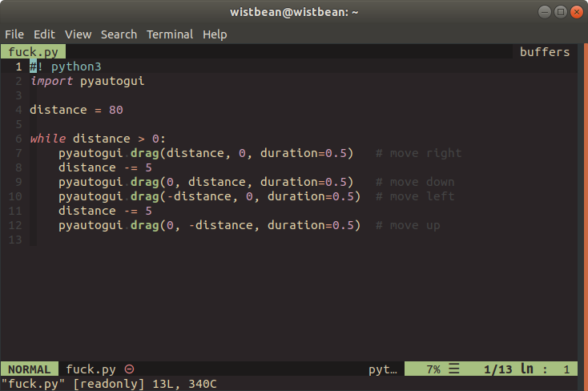Click the '# move right' comment
This screenshot has height=391, width=588.
click(418, 153)
